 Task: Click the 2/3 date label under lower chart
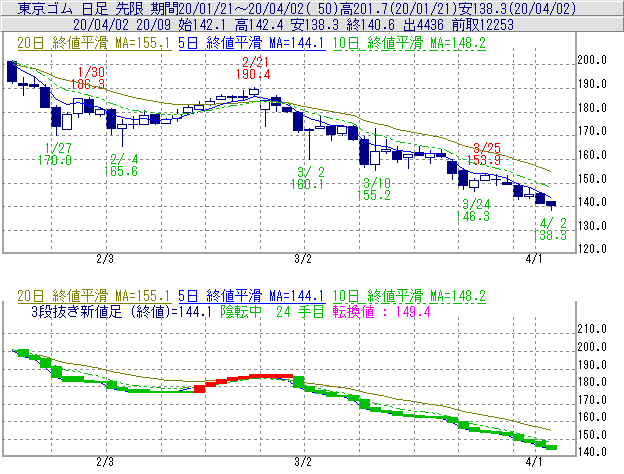105,462
